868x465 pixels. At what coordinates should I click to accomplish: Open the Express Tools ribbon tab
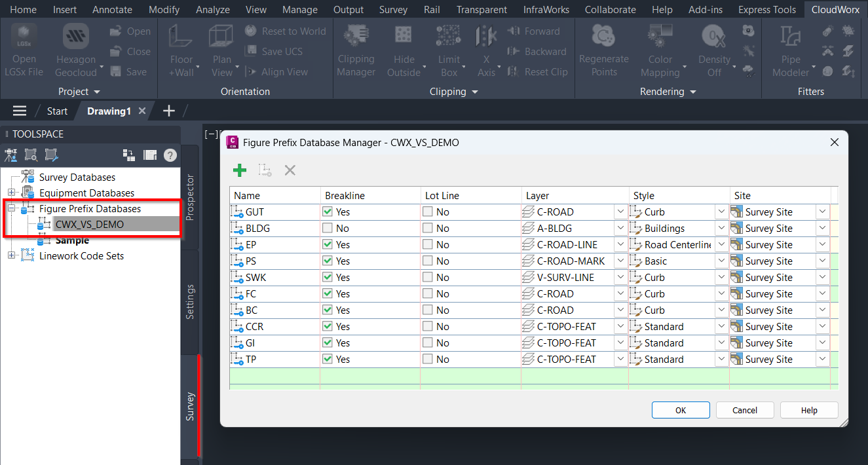pos(767,10)
